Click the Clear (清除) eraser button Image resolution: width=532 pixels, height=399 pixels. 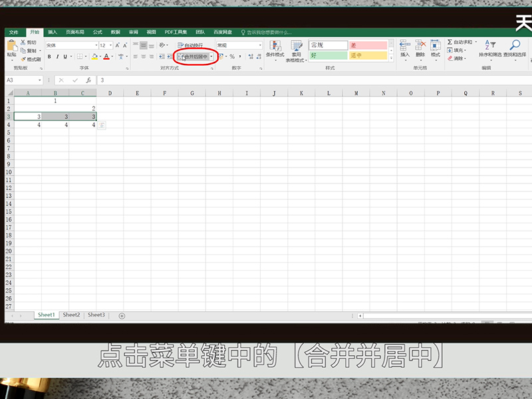pos(456,59)
